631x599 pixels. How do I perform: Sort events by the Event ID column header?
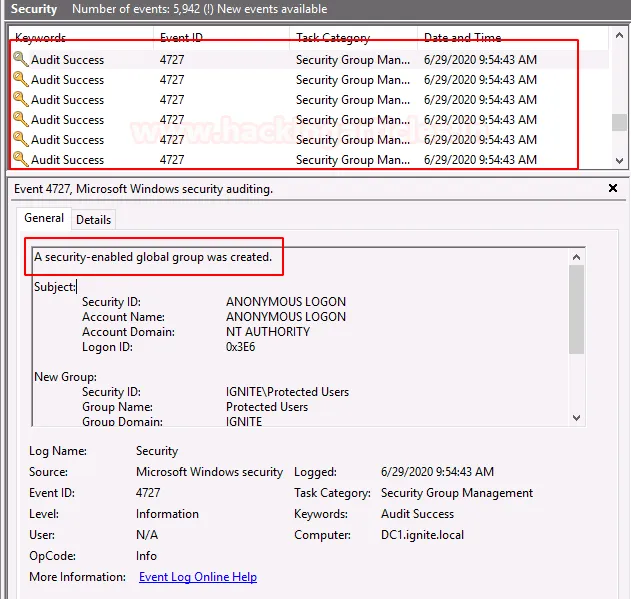pos(181,38)
